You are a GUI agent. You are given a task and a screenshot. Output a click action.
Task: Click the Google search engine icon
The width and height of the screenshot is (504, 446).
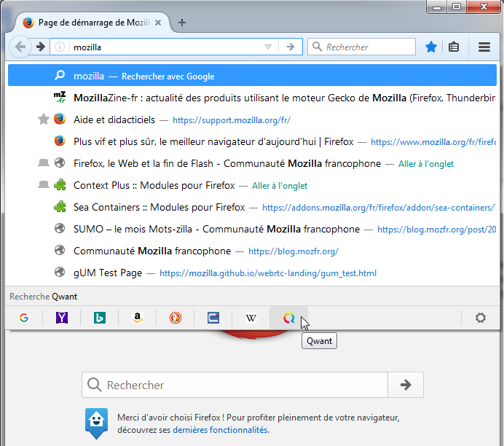click(24, 318)
